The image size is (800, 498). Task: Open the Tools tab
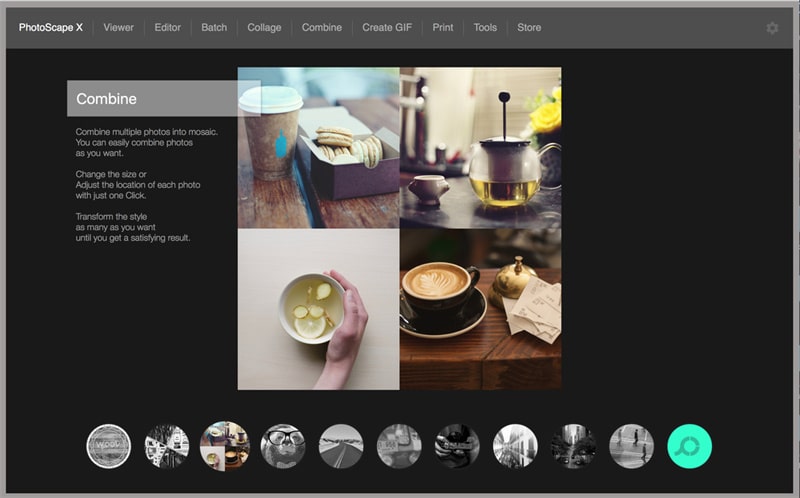(x=485, y=28)
